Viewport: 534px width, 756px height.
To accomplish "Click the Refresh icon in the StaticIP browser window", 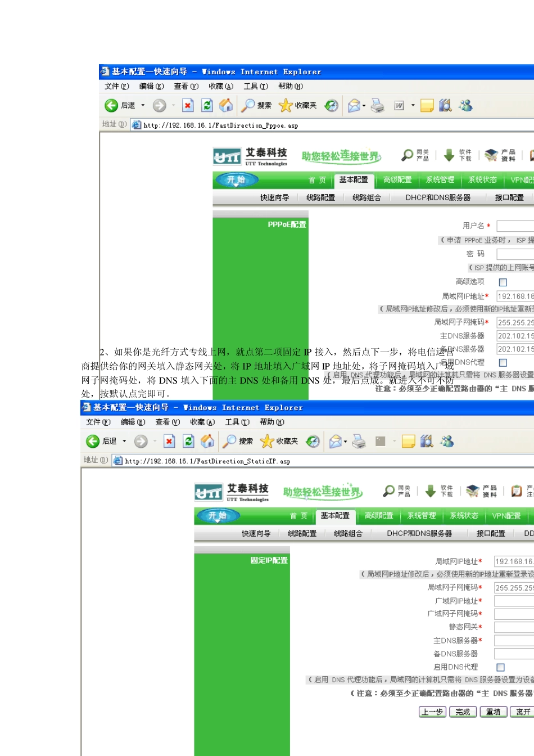I will tap(188, 441).
